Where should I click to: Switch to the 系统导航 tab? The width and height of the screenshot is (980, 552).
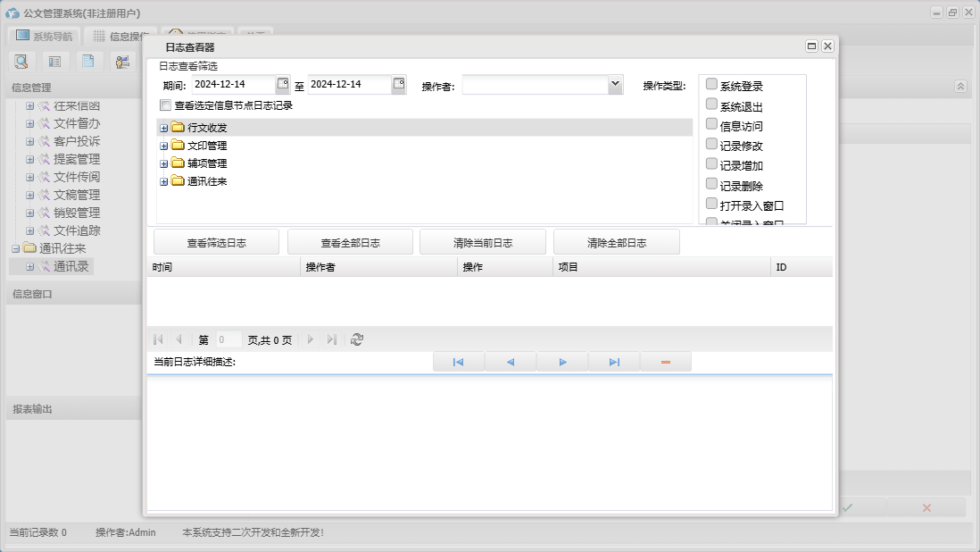pos(45,37)
